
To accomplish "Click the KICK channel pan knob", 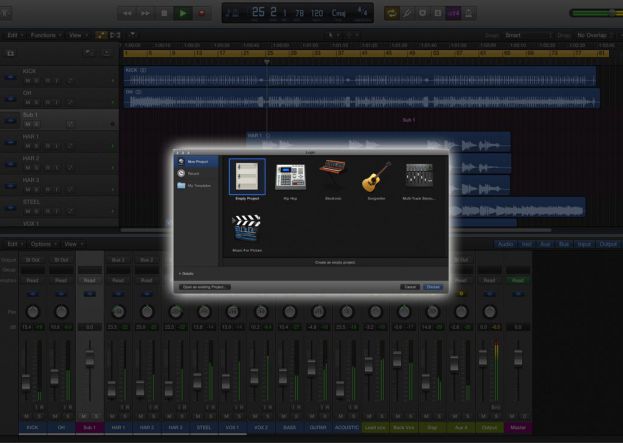I will [33, 312].
